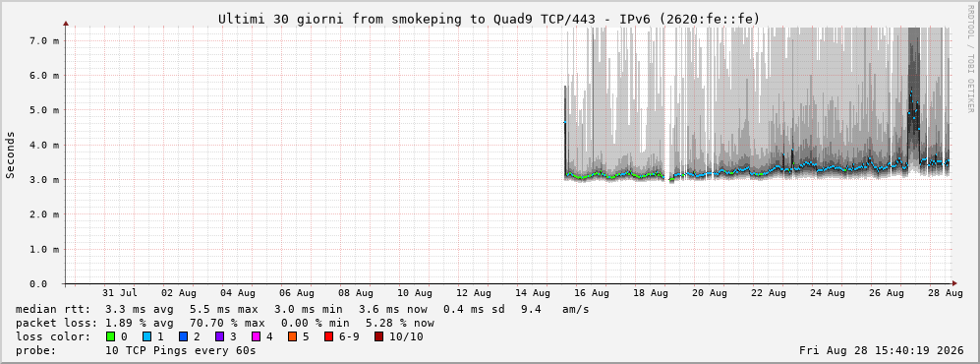Click the 22 Aug date label
Image resolution: width=980 pixels, height=364 pixels.
[x=769, y=293]
